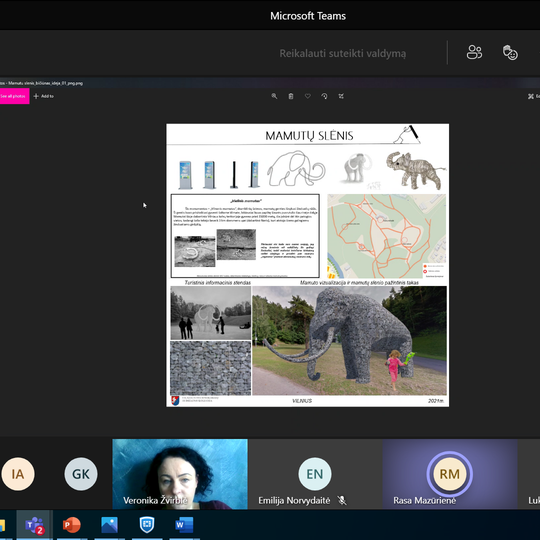
Task: Click the Rasa Mazūrienė name label
Action: [x=424, y=500]
